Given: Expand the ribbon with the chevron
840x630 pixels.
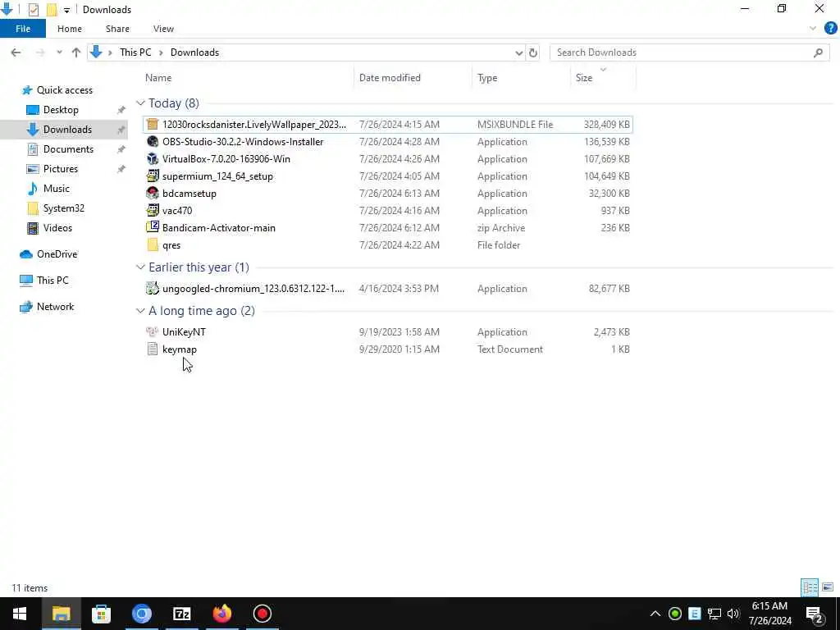Looking at the screenshot, I should tap(813, 29).
